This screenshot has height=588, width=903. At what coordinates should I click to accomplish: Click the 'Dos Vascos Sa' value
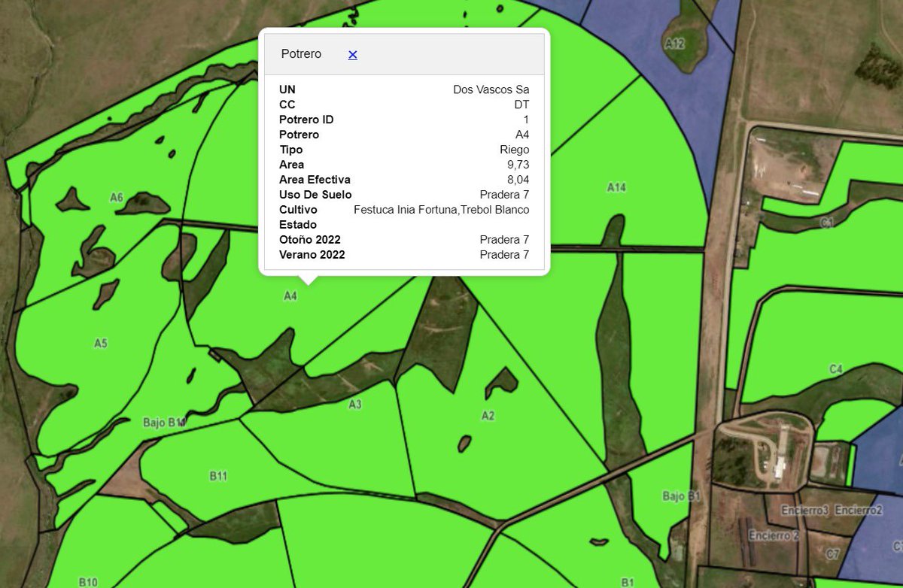491,89
